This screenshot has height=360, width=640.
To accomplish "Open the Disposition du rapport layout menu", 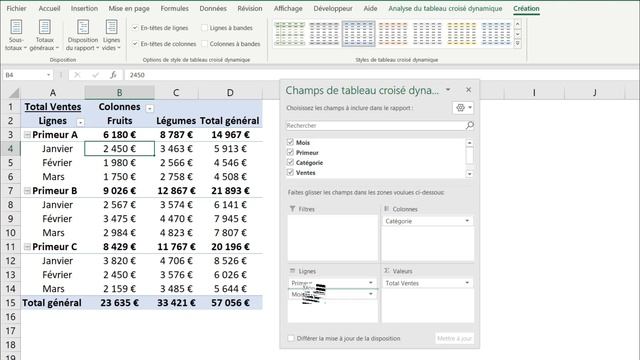I will pos(83,36).
